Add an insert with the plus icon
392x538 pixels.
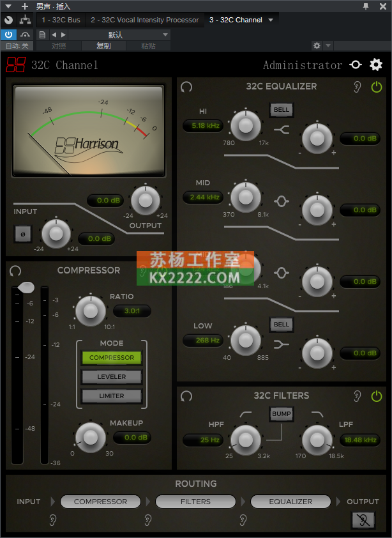pos(25,6)
